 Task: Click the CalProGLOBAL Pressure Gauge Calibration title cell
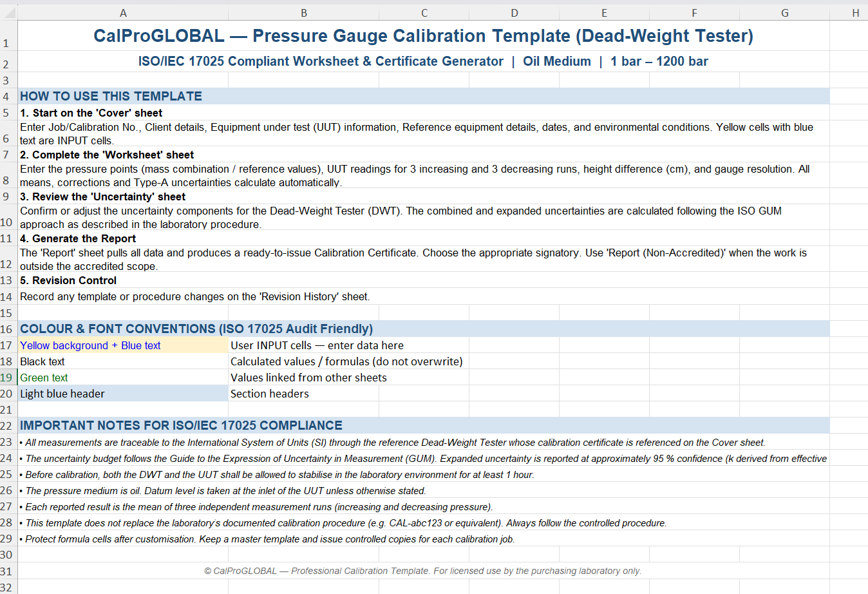click(424, 36)
